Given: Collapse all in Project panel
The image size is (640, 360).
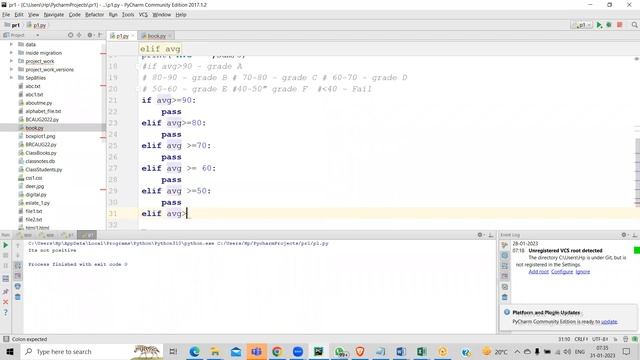Looking at the screenshot, I should (79, 35).
